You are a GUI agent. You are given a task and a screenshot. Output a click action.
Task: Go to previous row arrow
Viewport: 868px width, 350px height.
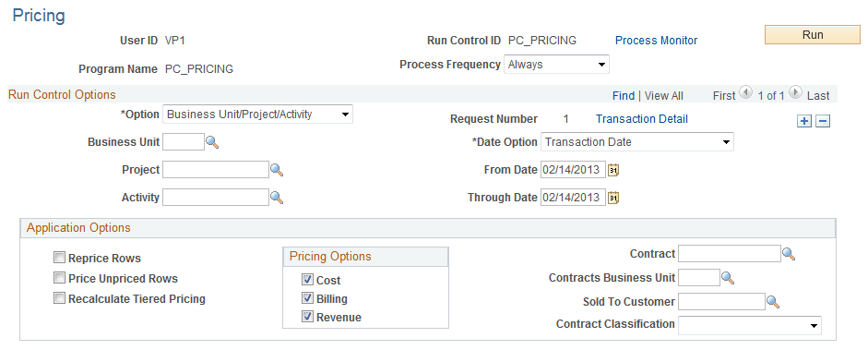(x=745, y=92)
